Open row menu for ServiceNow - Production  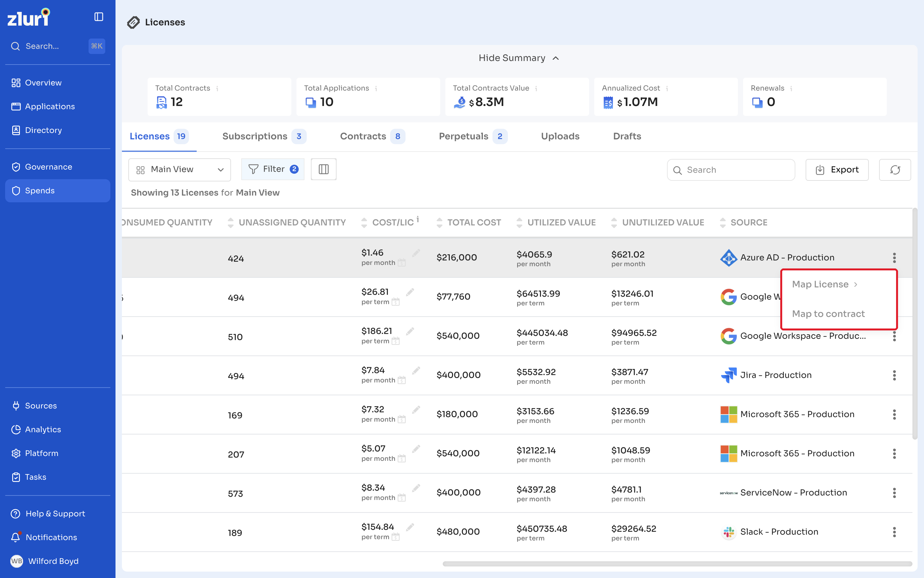(x=894, y=493)
